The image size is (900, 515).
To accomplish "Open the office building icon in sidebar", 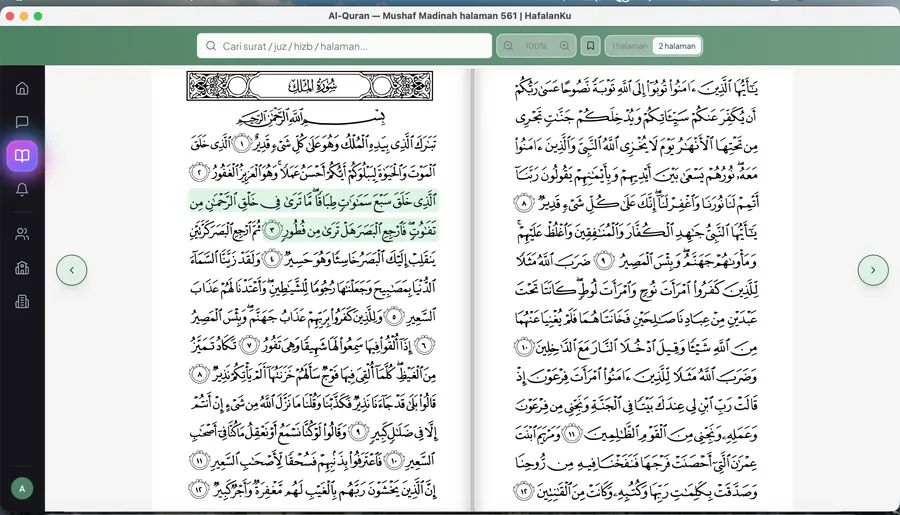I will tap(22, 301).
